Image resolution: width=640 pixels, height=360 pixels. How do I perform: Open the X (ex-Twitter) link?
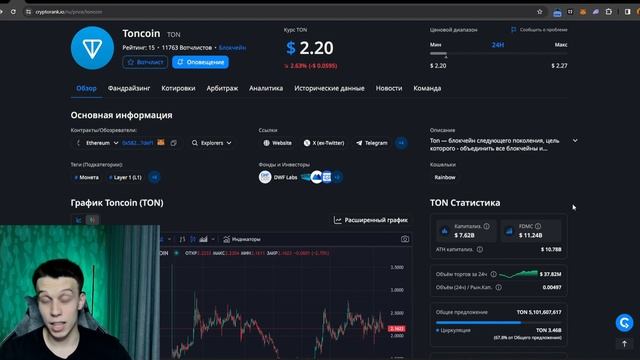pyautogui.click(x=324, y=143)
